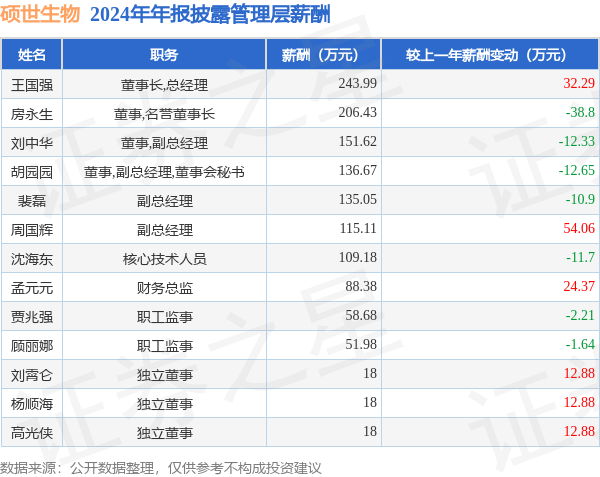Select 独立董事 in 高光侠's row
600x477 pixels.
pyautogui.click(x=165, y=434)
